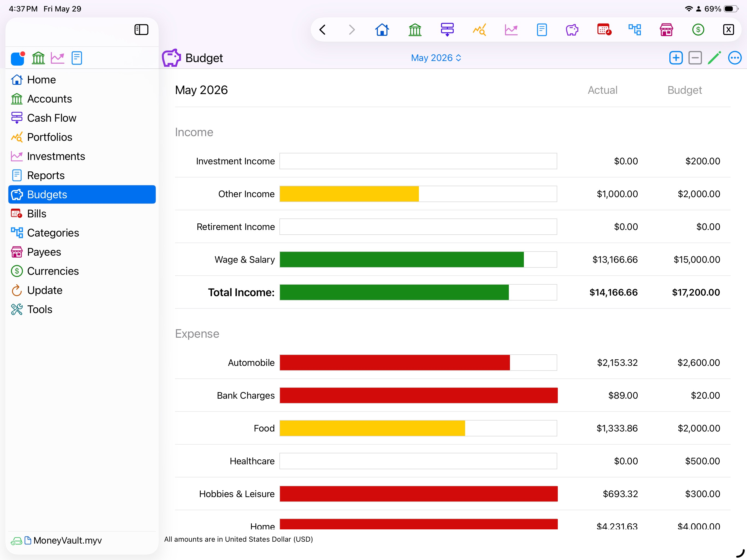This screenshot has height=560, width=747.
Task: Open Categories tree icon in top toolbar
Action: (x=635, y=30)
